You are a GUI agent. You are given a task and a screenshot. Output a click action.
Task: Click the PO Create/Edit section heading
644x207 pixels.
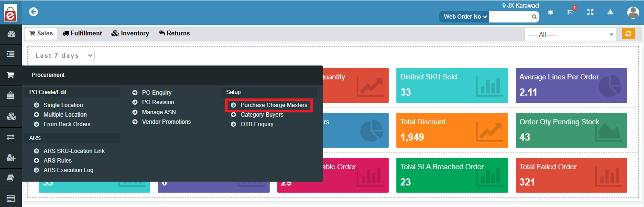[72, 92]
